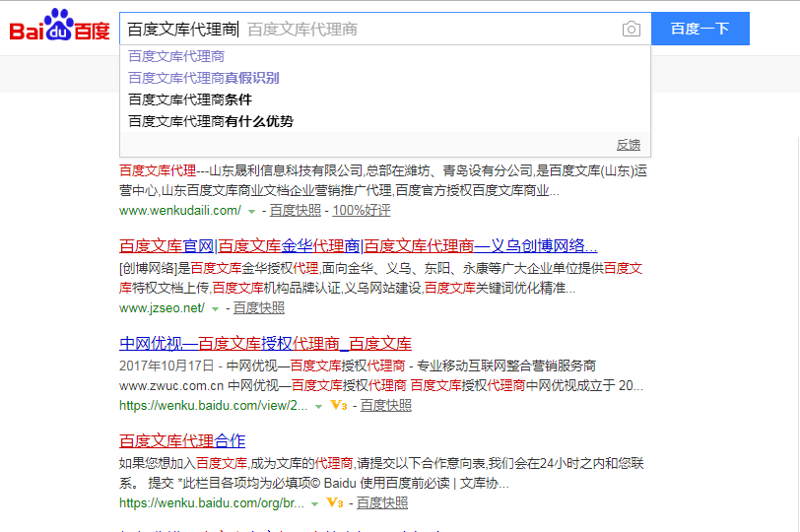This screenshot has height=532, width=800.
Task: Expand arrow next to wenku.baidu.com/view/2...
Action: click(319, 407)
